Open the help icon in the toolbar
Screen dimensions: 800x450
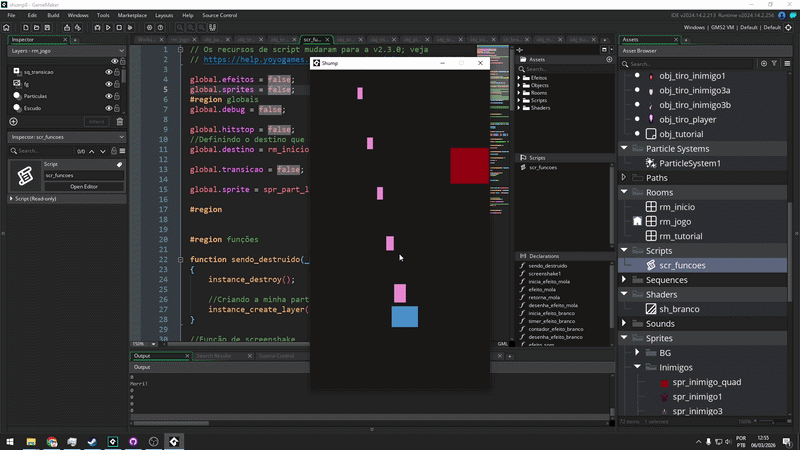[160, 28]
